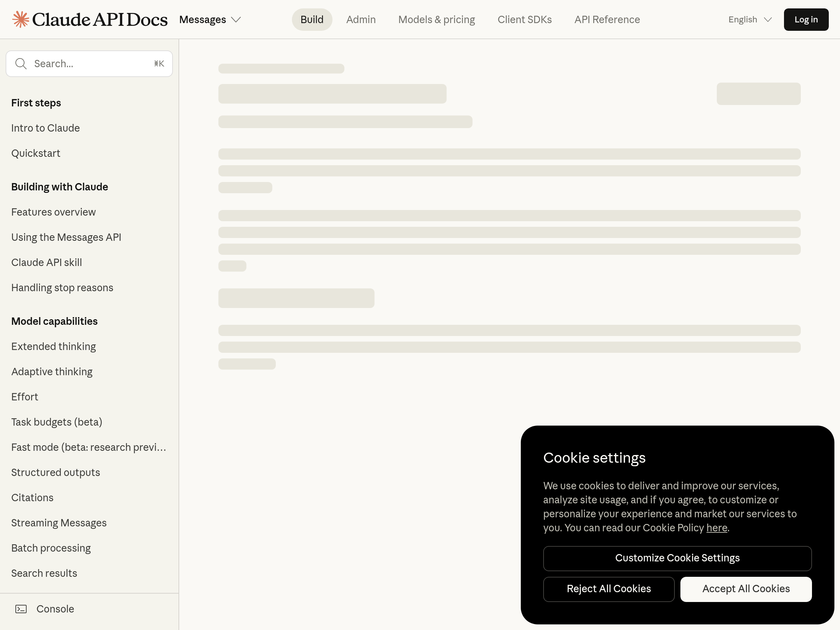Screen dimensions: 840x630
Task: Open the Structured outputs page
Action: click(x=55, y=472)
